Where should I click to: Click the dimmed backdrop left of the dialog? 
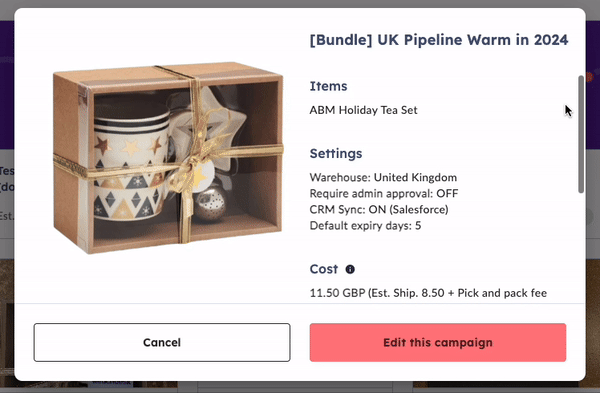[7, 191]
